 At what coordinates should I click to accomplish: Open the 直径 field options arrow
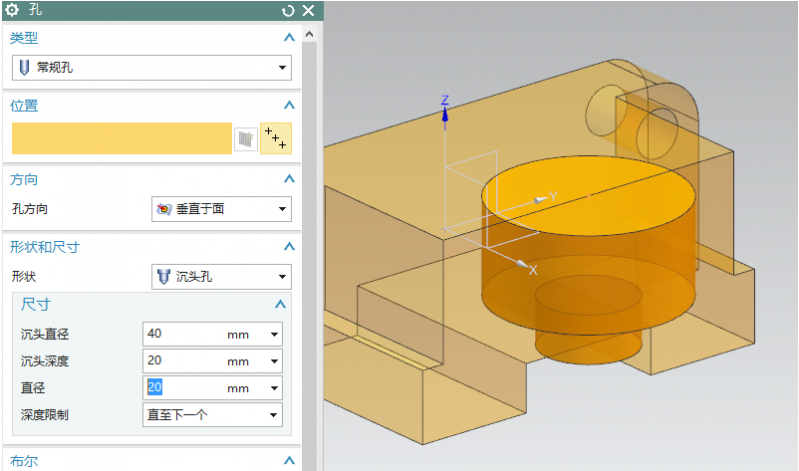[x=274, y=388]
